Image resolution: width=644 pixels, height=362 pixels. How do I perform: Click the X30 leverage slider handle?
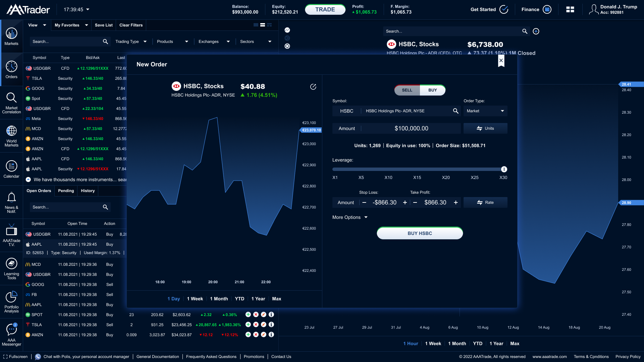[x=504, y=169]
